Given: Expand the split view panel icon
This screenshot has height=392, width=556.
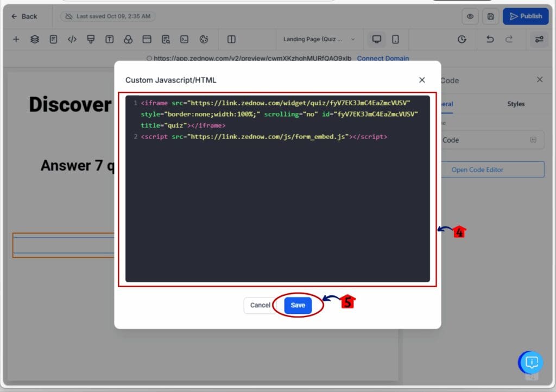Looking at the screenshot, I should pos(231,39).
